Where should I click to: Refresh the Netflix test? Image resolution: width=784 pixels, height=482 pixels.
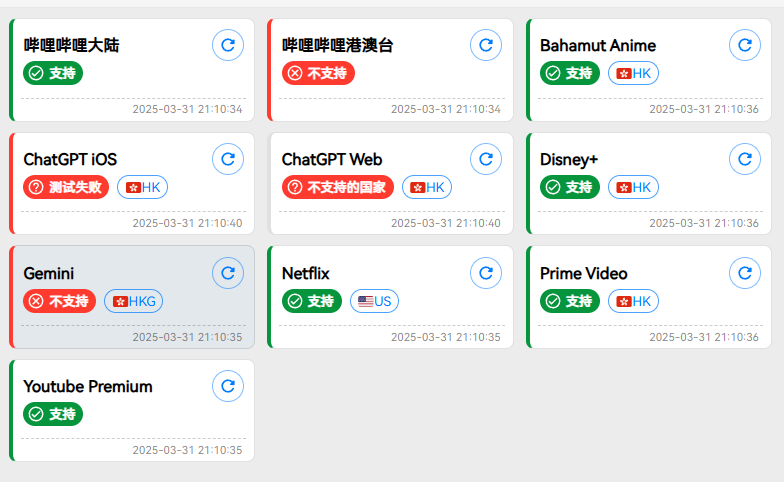point(486,273)
